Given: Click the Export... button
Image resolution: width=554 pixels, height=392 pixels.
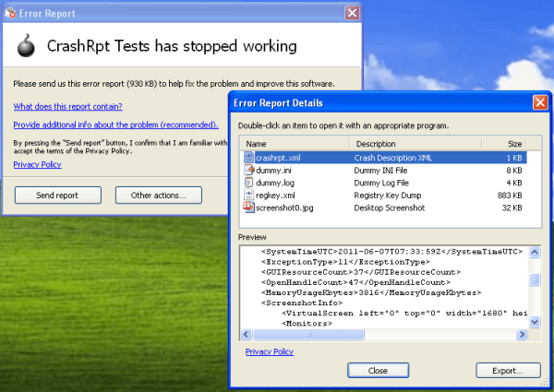Looking at the screenshot, I should coord(508,370).
